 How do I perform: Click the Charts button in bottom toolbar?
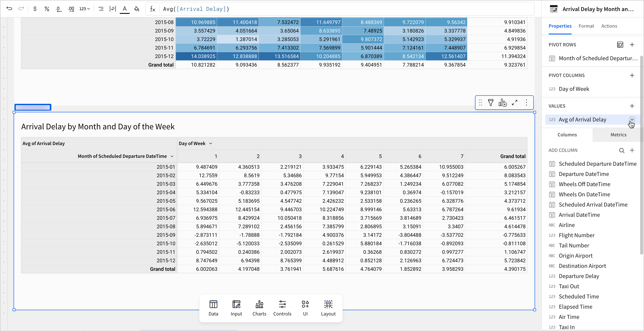click(x=259, y=308)
